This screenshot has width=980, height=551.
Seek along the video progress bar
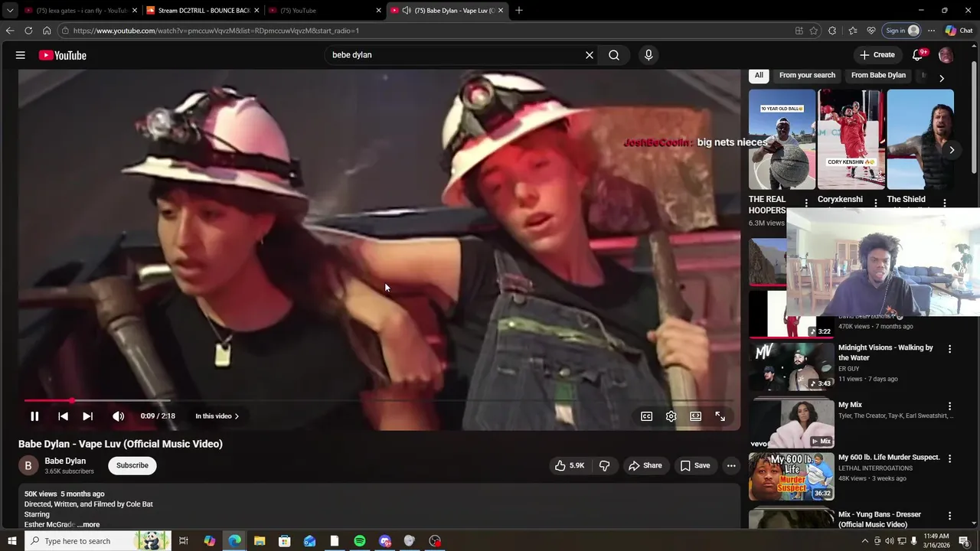(x=379, y=400)
